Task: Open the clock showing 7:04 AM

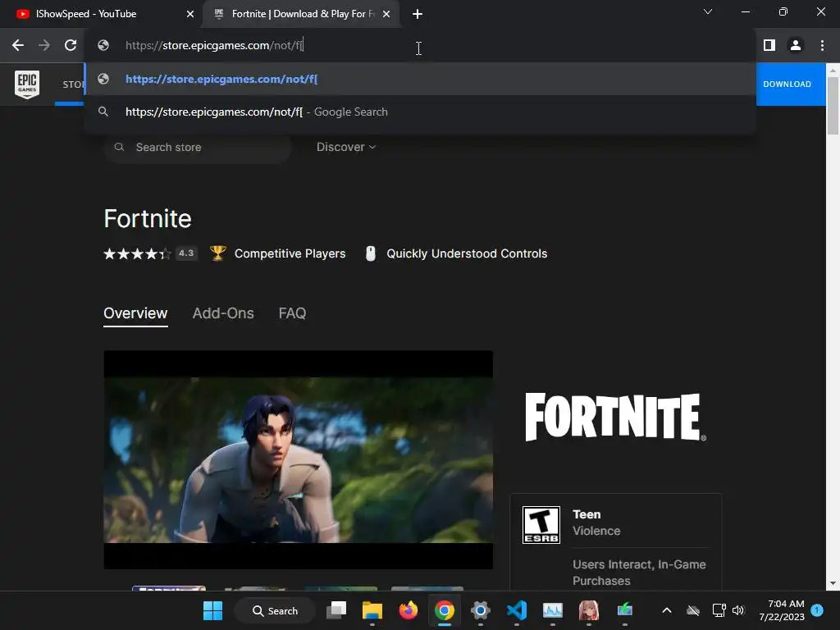Action: (782, 610)
